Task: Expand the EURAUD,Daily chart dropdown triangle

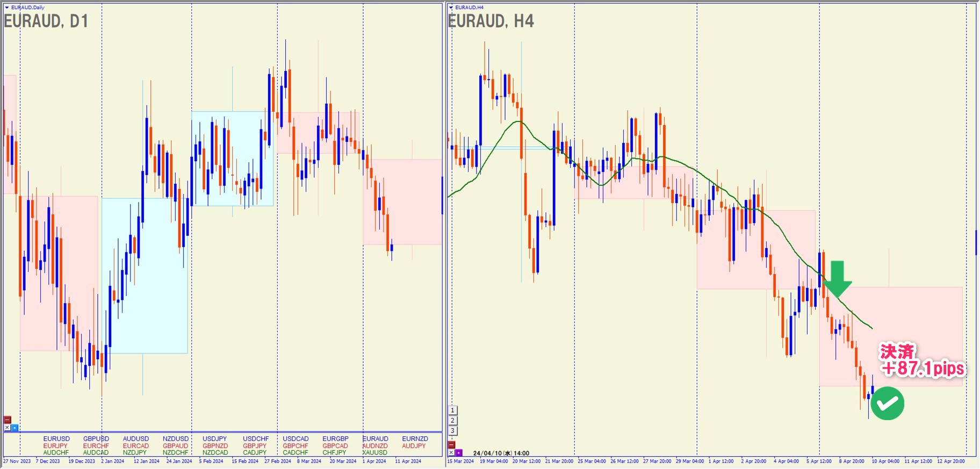Action: tap(7, 8)
